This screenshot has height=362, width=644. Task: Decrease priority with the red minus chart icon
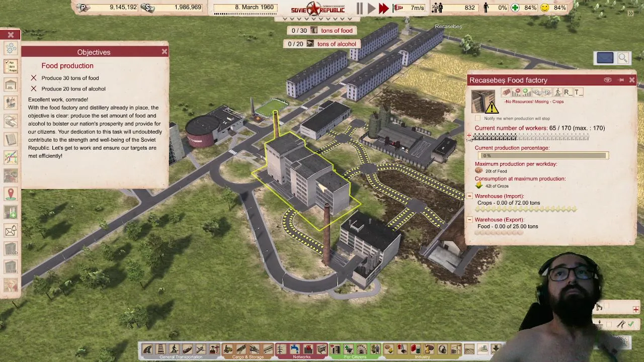tap(516, 92)
